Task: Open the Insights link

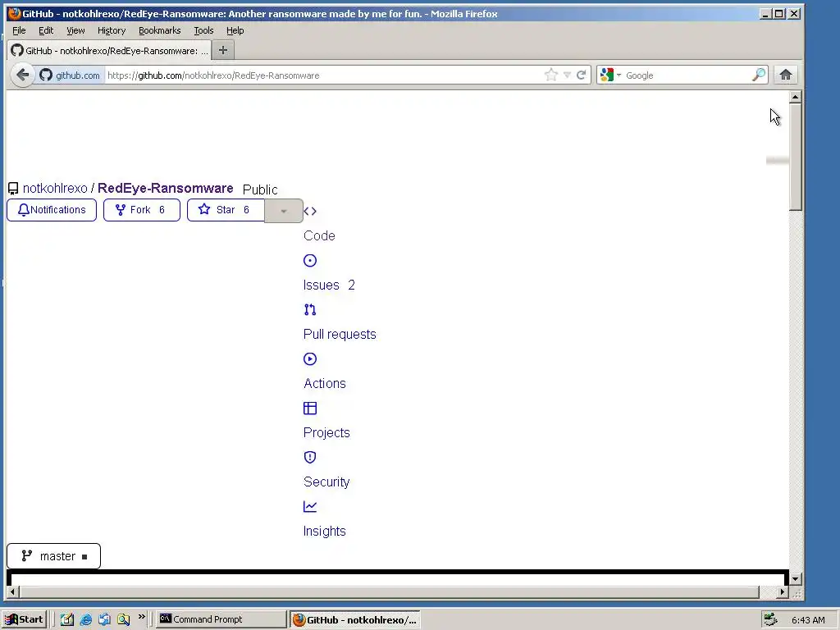Action: [325, 532]
